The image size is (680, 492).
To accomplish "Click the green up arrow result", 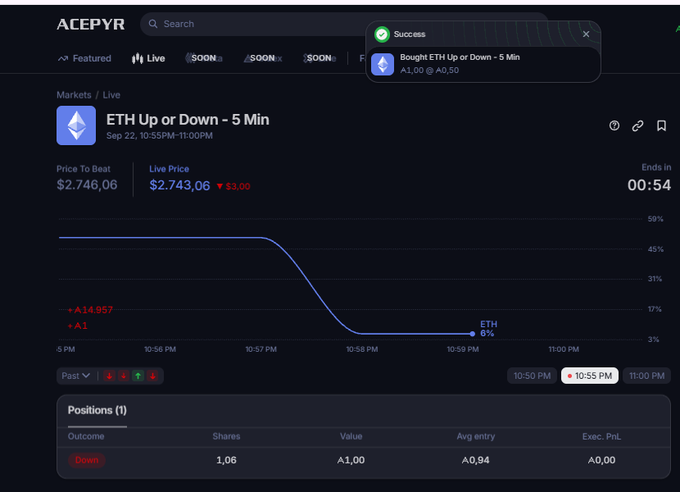I will coord(138,376).
